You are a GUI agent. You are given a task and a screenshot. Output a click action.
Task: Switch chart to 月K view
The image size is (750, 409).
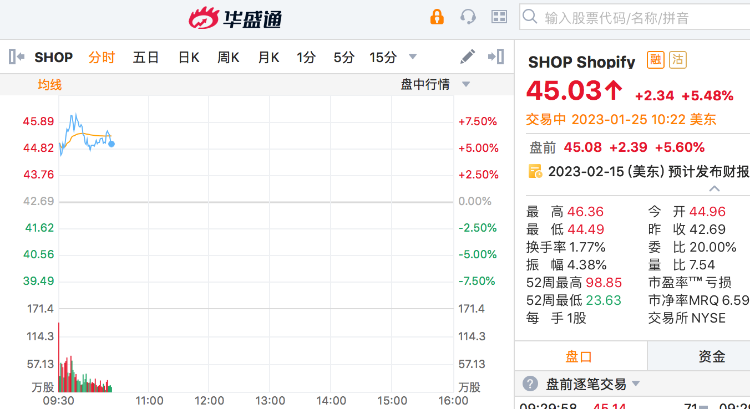coord(268,57)
